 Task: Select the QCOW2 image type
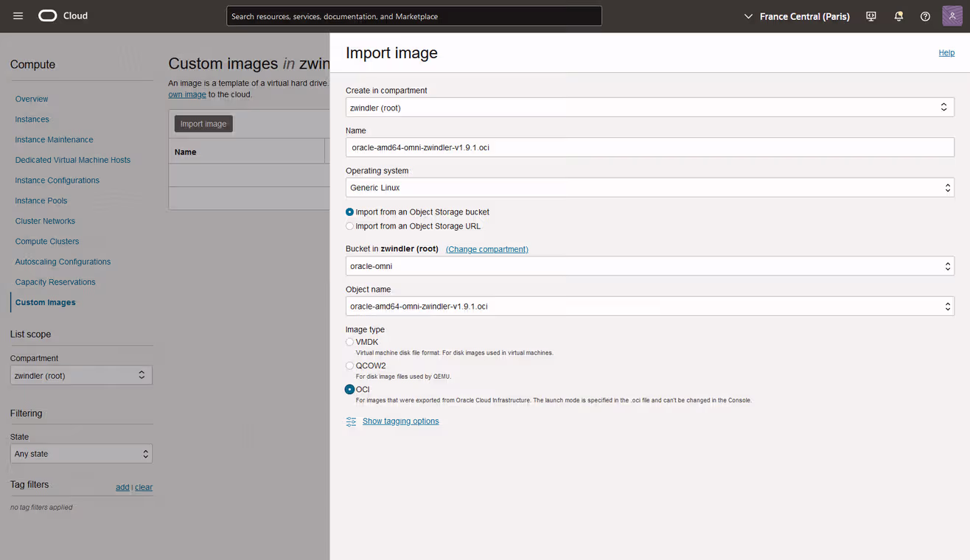pos(350,365)
